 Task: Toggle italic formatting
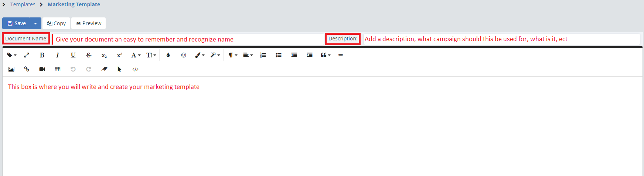coord(58,55)
